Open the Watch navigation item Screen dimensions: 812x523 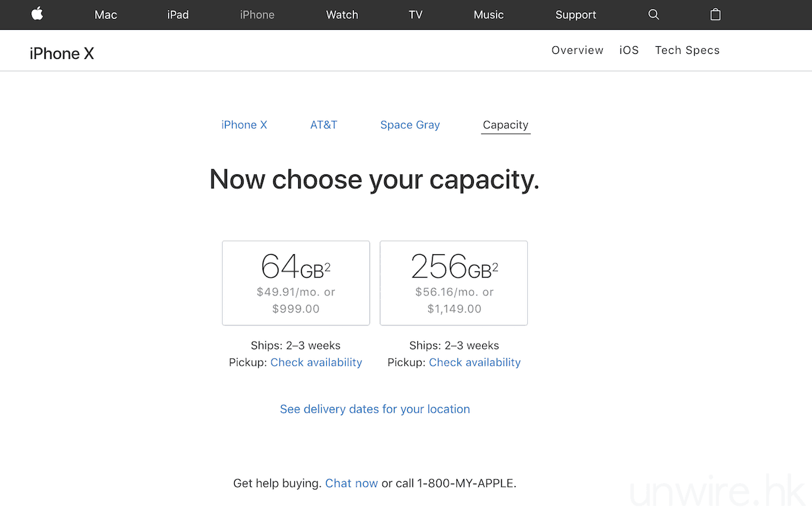coord(342,15)
